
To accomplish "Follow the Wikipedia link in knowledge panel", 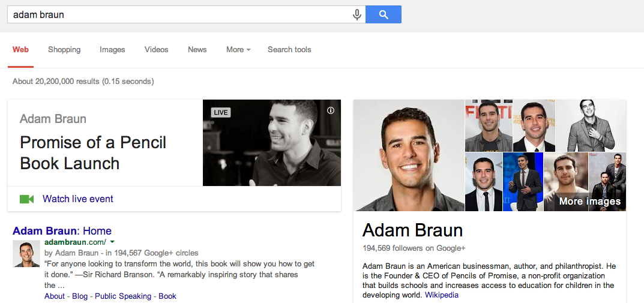I will [x=442, y=295].
